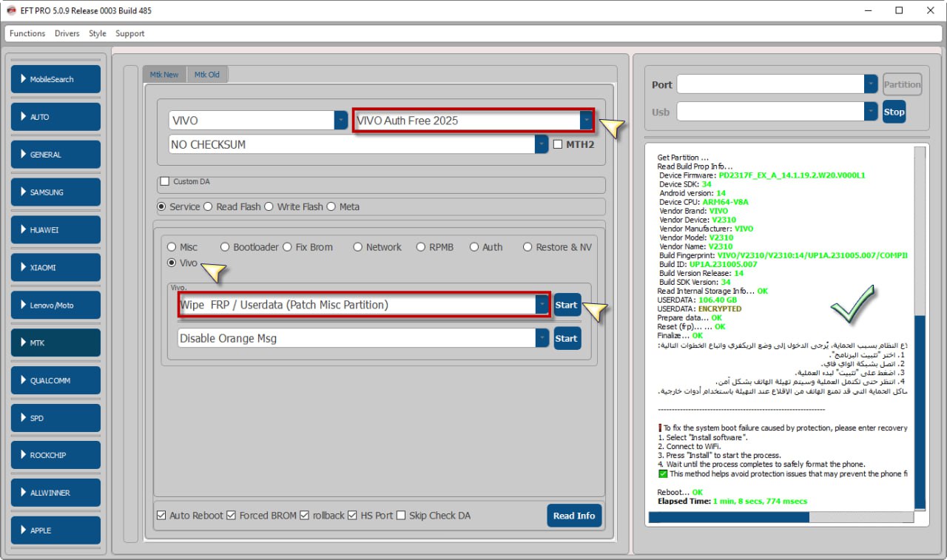The image size is (947, 560).
Task: Expand the Wipe FRP / Userdata dropdown
Action: click(543, 304)
